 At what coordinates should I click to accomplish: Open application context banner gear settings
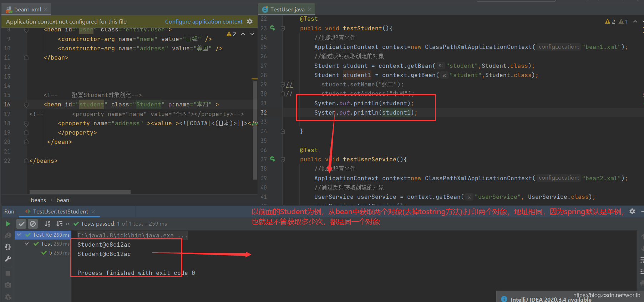click(250, 21)
